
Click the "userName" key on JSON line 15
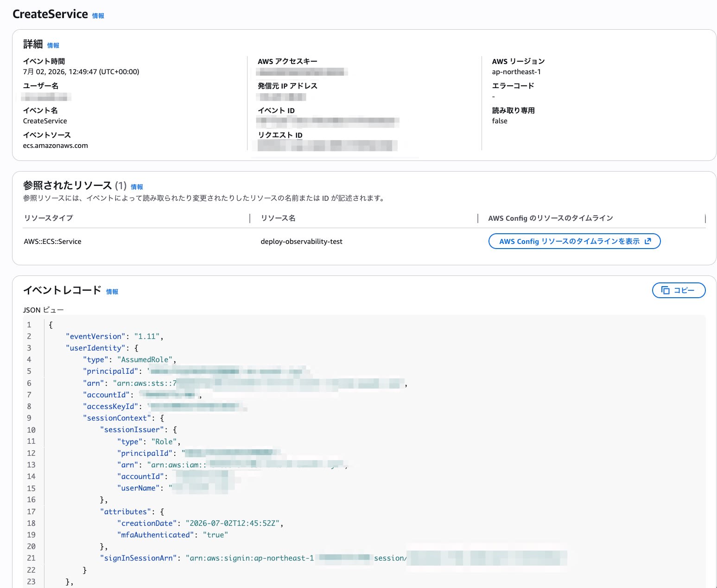point(138,488)
